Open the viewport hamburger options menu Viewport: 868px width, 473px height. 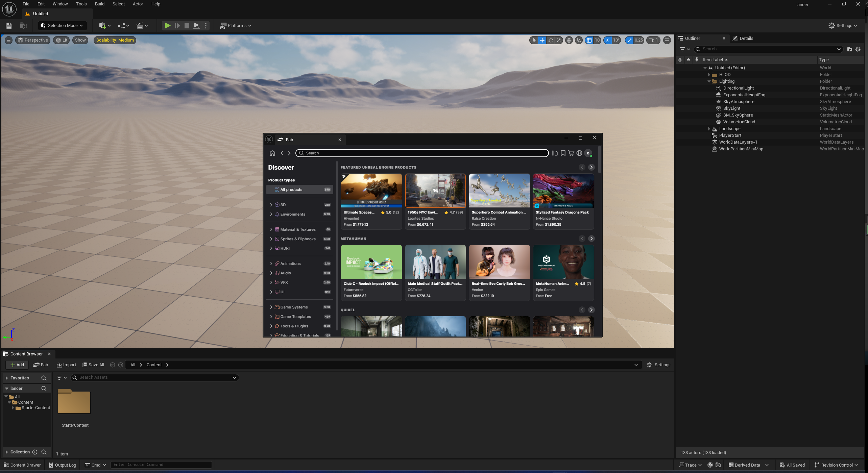click(9, 40)
